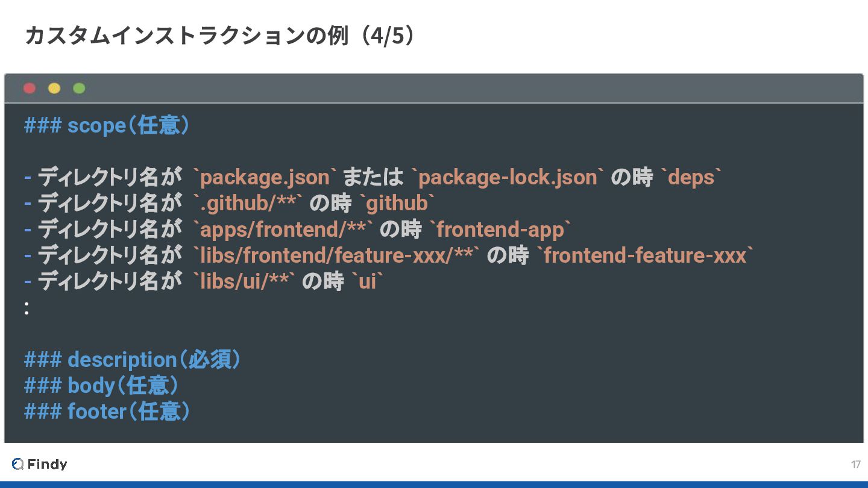Click the `apps/frontend/**` path text
Screen dimensions: 868x488
point(283,230)
